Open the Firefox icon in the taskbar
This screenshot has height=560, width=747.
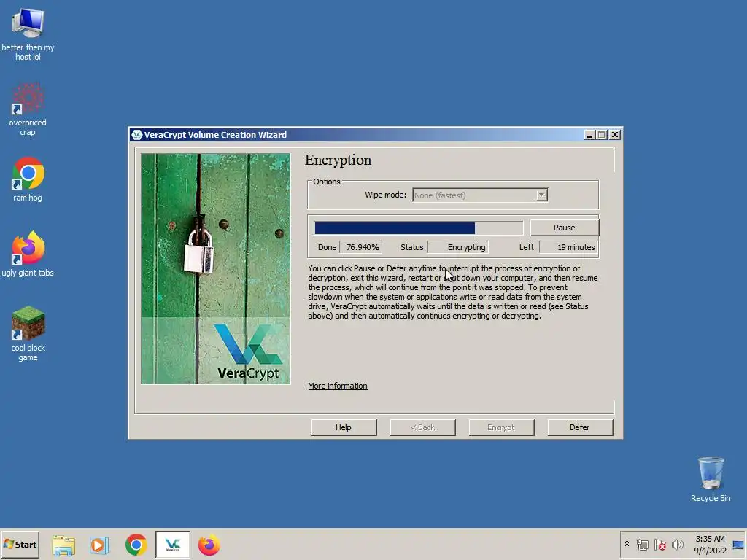pos(209,545)
